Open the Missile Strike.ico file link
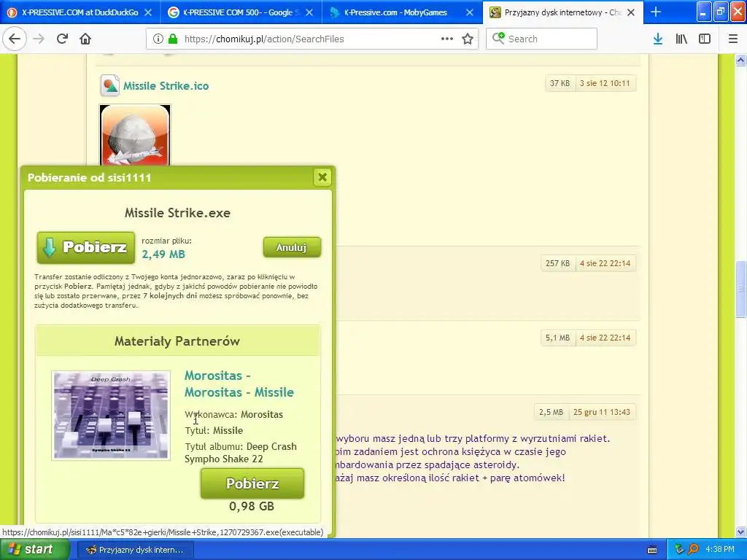The width and height of the screenshot is (747, 560). (166, 86)
